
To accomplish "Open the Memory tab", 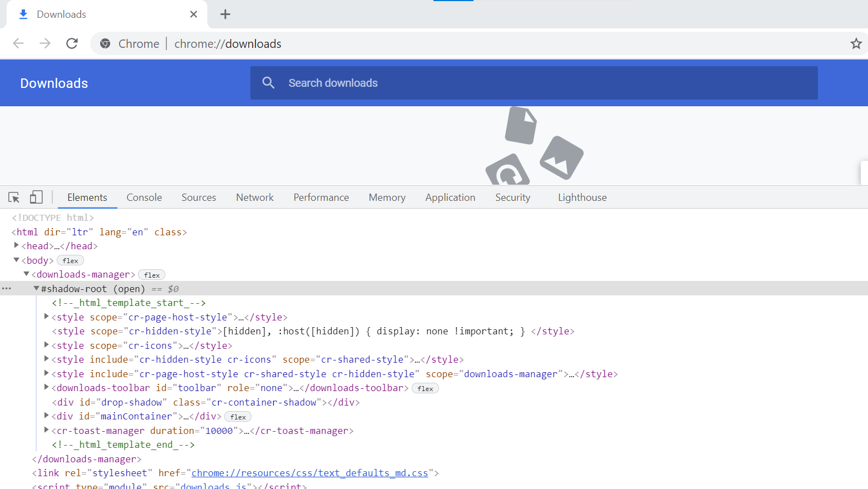I will point(387,197).
